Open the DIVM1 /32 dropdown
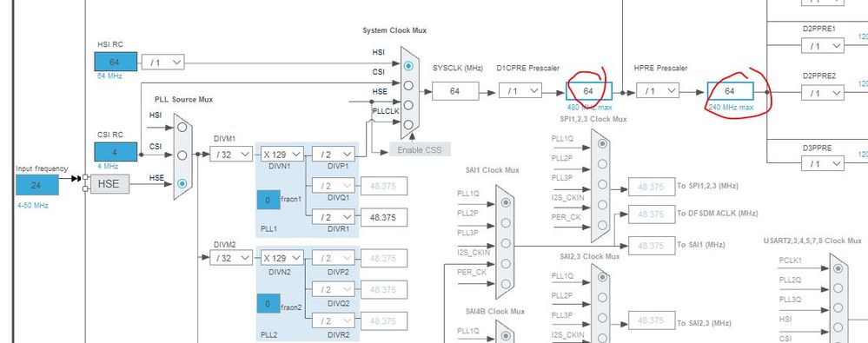Viewport: 868px width, 343px height. click(x=231, y=155)
